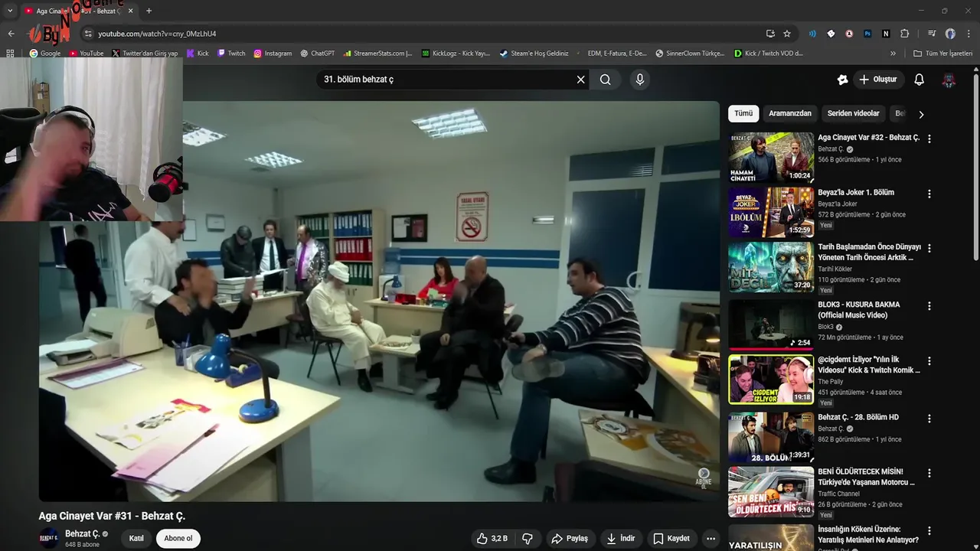
Task: Open options for Aga Cinayet Var #32
Action: pos(929,139)
